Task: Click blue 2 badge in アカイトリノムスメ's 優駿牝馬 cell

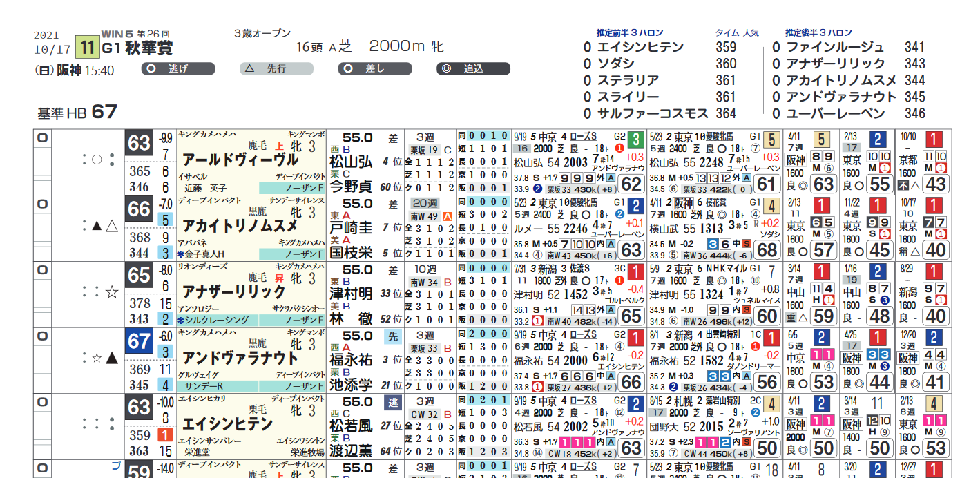Action: pos(635,204)
